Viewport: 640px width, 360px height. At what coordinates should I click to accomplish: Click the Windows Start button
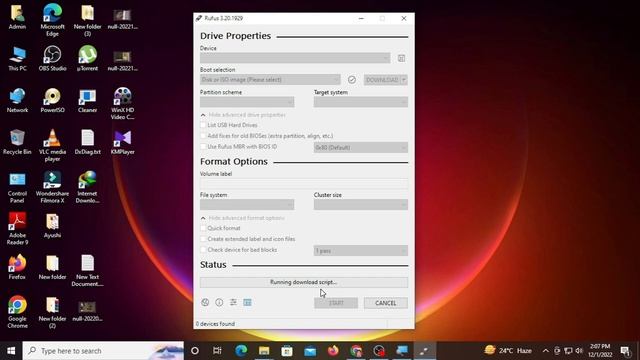(11, 351)
